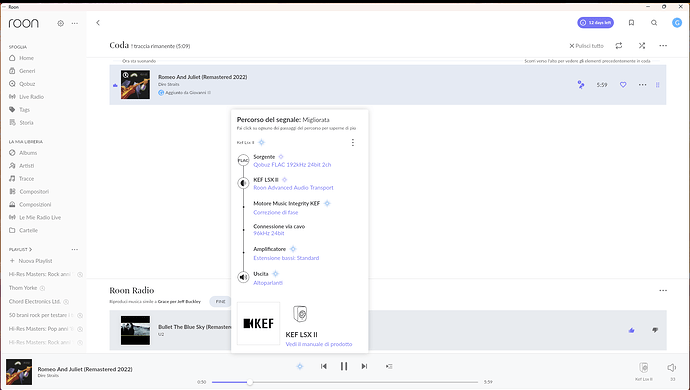
Task: Thumbs up Bullet The Blue Sky
Action: coord(632,330)
